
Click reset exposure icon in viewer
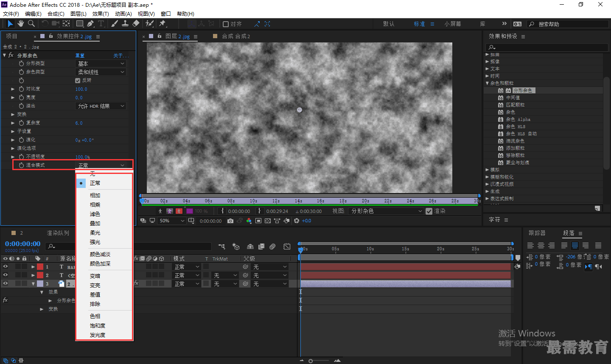tap(297, 221)
